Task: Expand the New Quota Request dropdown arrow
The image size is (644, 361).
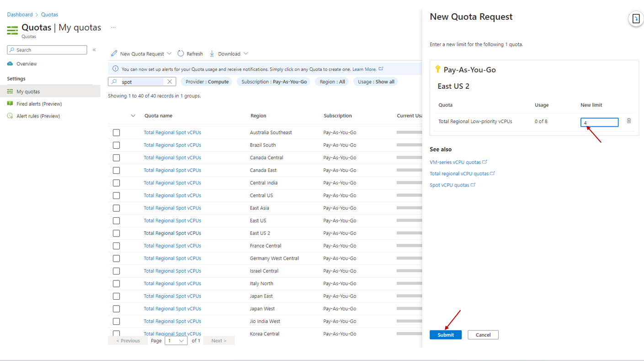Action: (x=169, y=54)
